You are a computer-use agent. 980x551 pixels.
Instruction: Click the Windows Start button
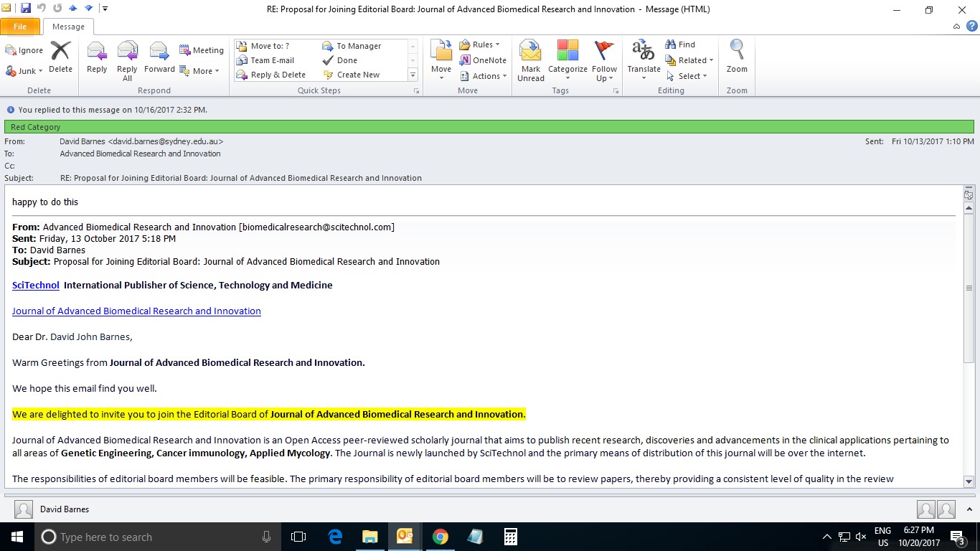[17, 537]
